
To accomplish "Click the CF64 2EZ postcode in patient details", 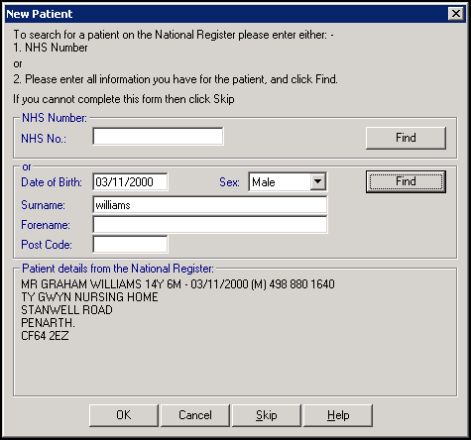I will [x=45, y=336].
